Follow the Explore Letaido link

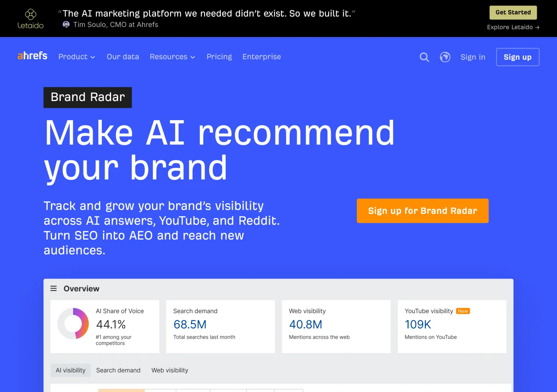click(x=513, y=27)
